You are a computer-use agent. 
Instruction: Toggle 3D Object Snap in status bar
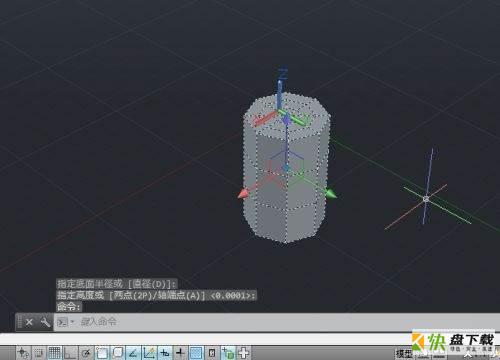coord(118,353)
